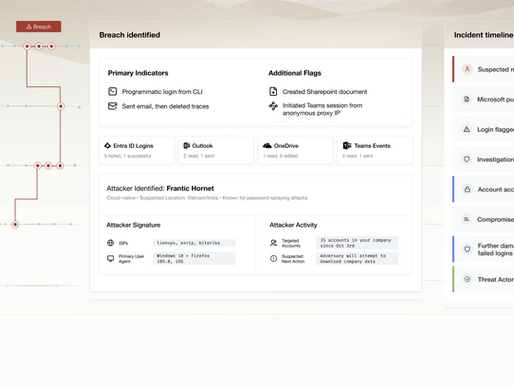Select the Frantic Hornet attacker name
Viewport: 514px width, 386px height.
click(190, 188)
